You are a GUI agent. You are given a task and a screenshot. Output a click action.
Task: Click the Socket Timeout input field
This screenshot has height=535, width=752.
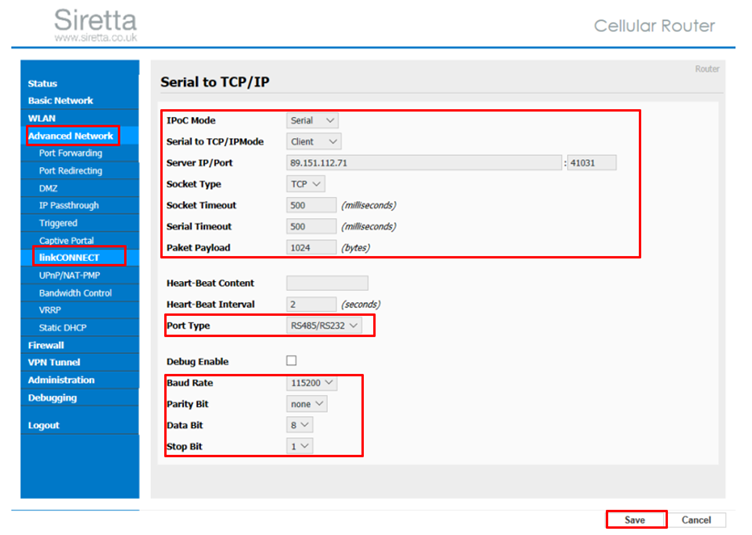pyautogui.click(x=311, y=205)
